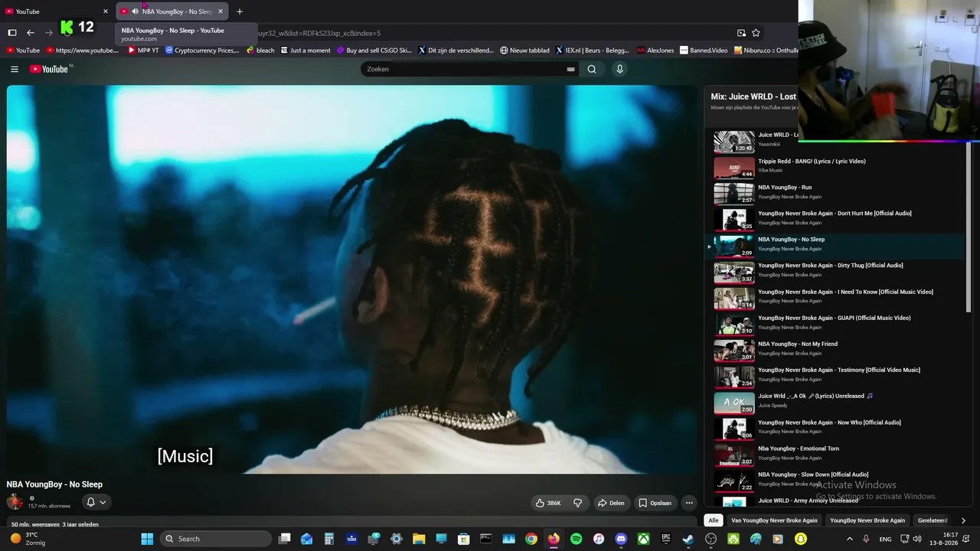Image resolution: width=980 pixels, height=551 pixels.
Task: Open the Banned.Video bookmark
Action: (x=704, y=51)
